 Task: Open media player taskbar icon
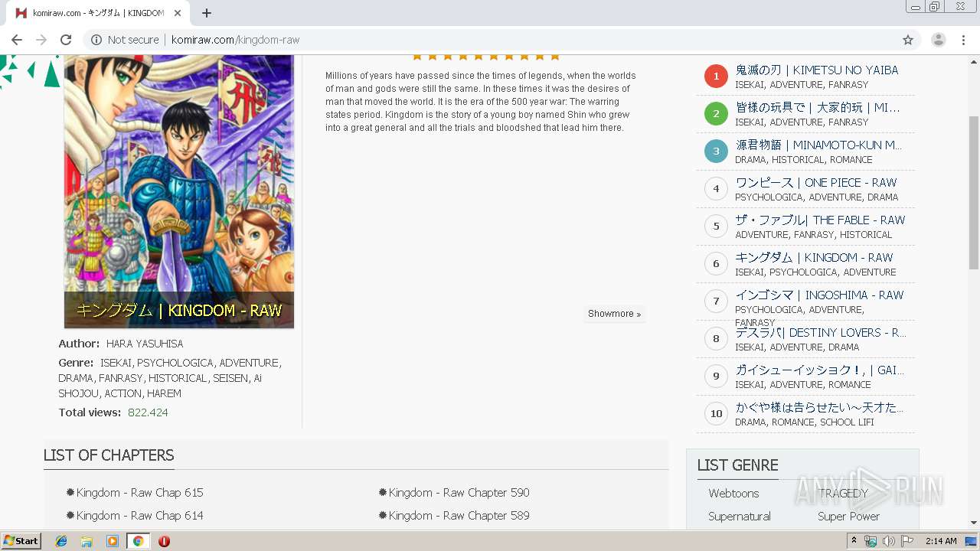click(x=113, y=541)
